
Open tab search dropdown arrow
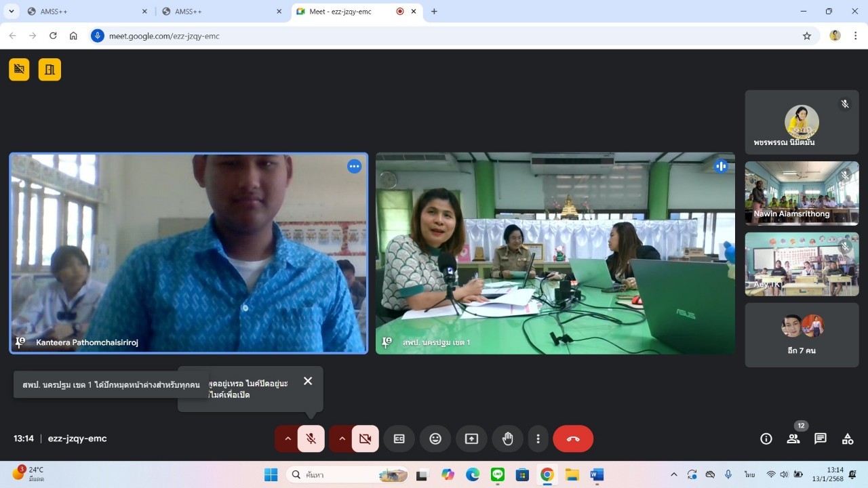point(12,12)
